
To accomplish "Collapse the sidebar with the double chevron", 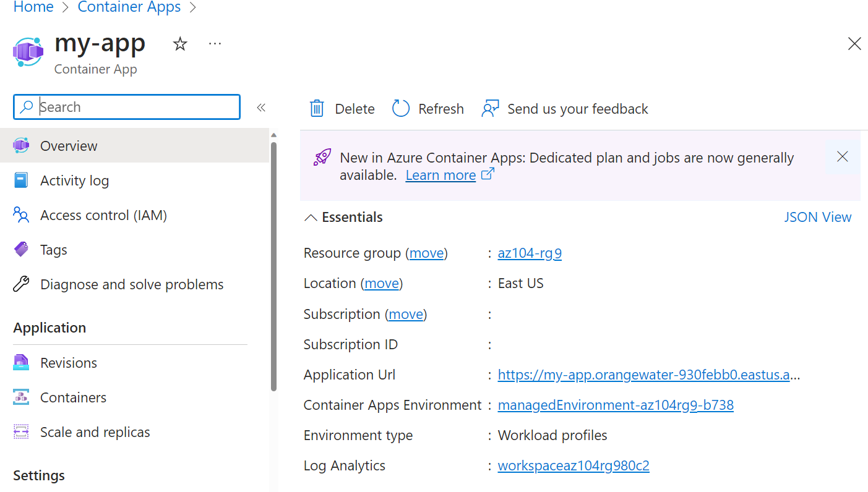I will pos(261,107).
